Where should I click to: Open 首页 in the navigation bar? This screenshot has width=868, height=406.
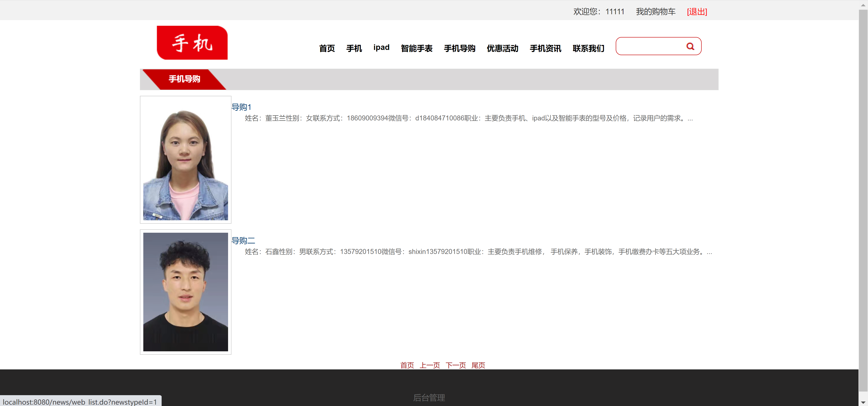pos(327,48)
